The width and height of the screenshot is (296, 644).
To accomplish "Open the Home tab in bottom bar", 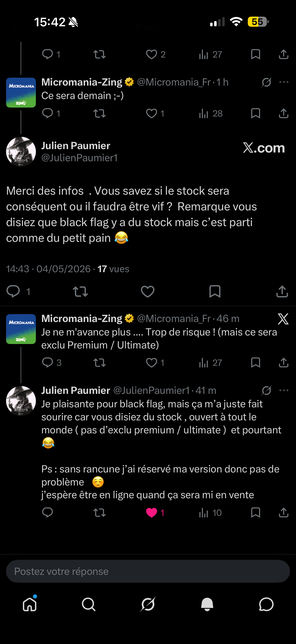I will 30,604.
